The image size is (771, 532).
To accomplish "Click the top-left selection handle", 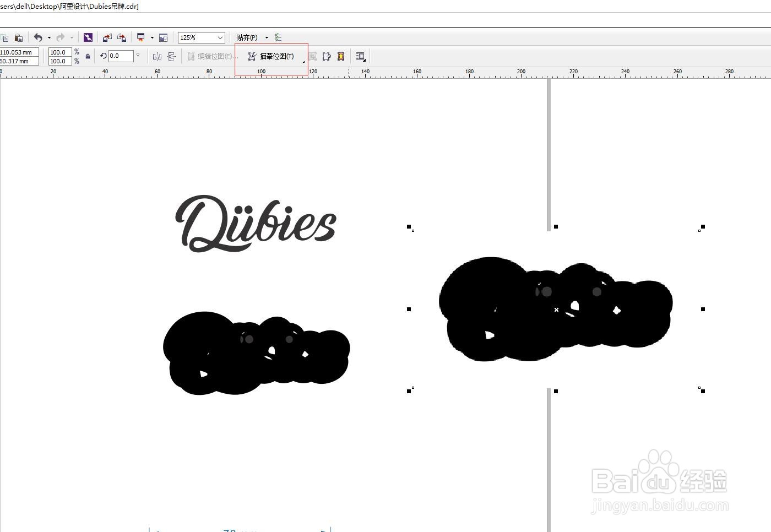I will click(409, 226).
